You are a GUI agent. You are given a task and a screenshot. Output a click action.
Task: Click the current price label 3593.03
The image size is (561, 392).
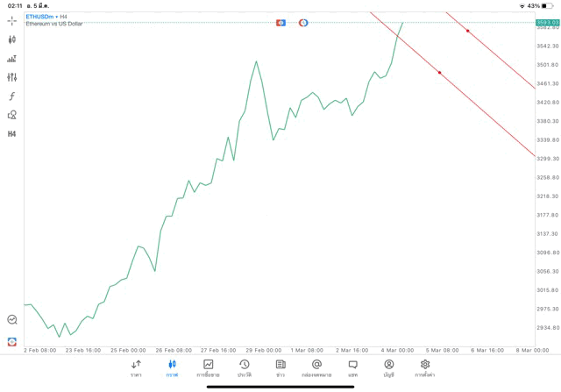pyautogui.click(x=547, y=22)
